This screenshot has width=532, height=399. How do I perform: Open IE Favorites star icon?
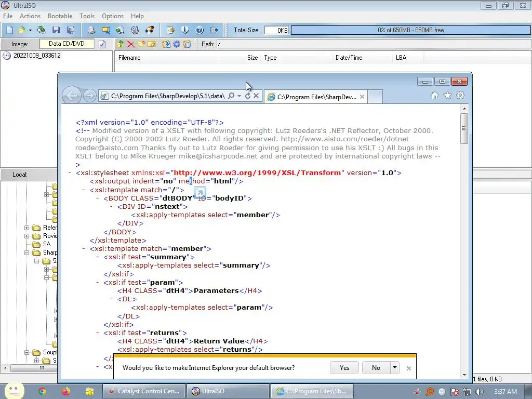(x=447, y=96)
